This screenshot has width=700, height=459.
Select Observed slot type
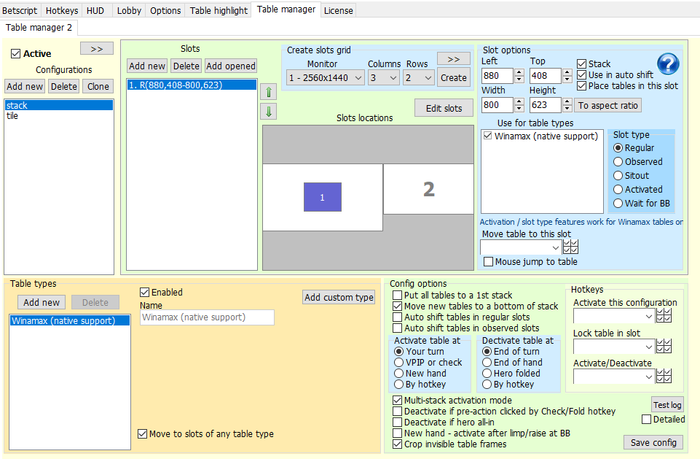point(618,162)
